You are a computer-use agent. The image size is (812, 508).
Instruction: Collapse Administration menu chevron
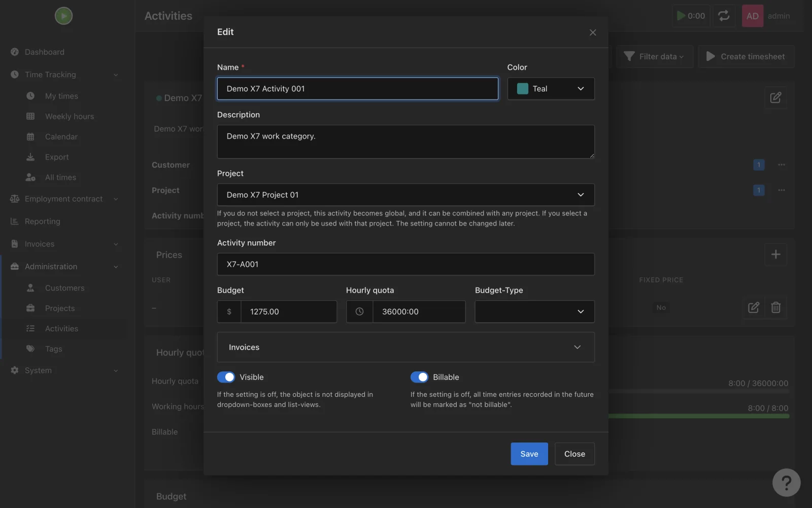click(116, 267)
